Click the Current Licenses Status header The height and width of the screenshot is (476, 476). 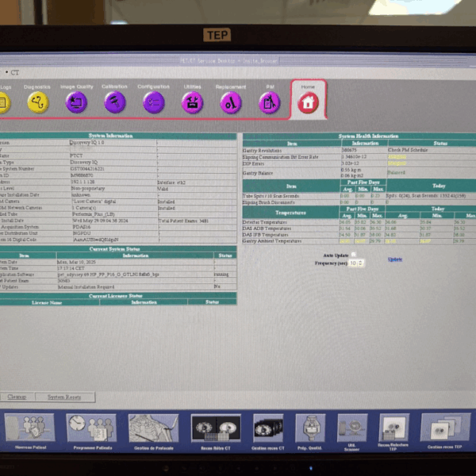pyautogui.click(x=117, y=296)
